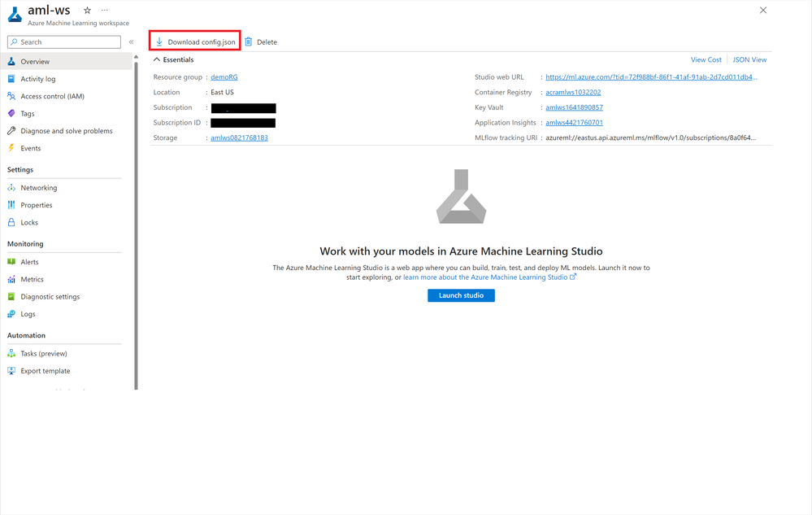The image size is (812, 515).
Task: Click the Diagnostic settings icon
Action: (x=11, y=297)
